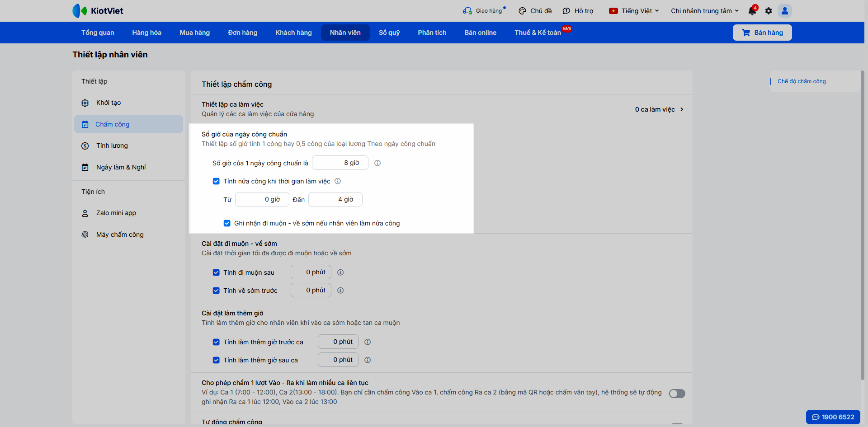The height and width of the screenshot is (427, 868).
Task: Edit Tính về sớm trước minutes field
Action: click(x=311, y=290)
